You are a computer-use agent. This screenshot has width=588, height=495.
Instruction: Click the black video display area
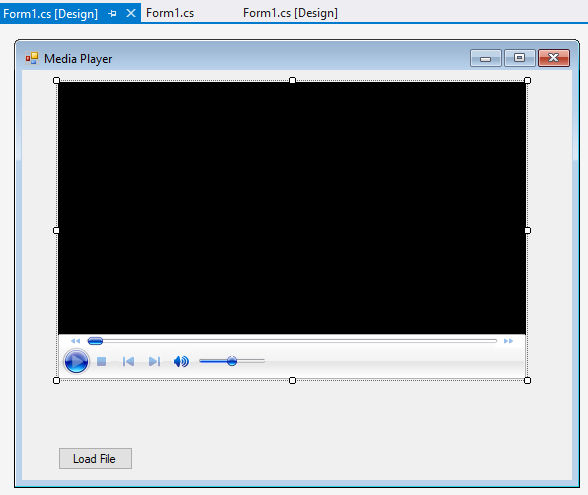point(292,208)
